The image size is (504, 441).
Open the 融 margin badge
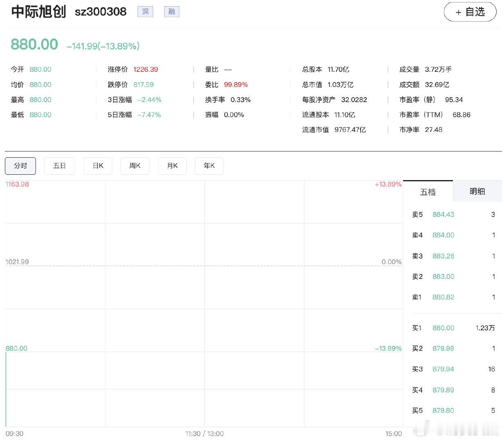point(172,11)
